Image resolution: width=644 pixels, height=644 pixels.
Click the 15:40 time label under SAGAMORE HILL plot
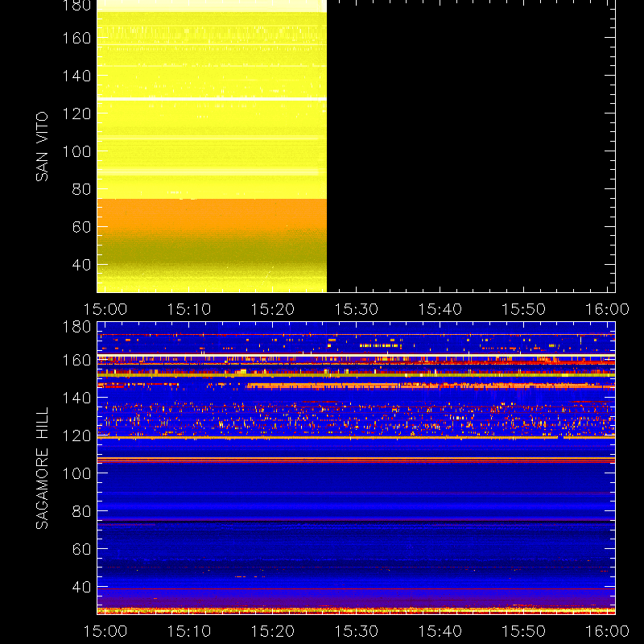(440, 631)
